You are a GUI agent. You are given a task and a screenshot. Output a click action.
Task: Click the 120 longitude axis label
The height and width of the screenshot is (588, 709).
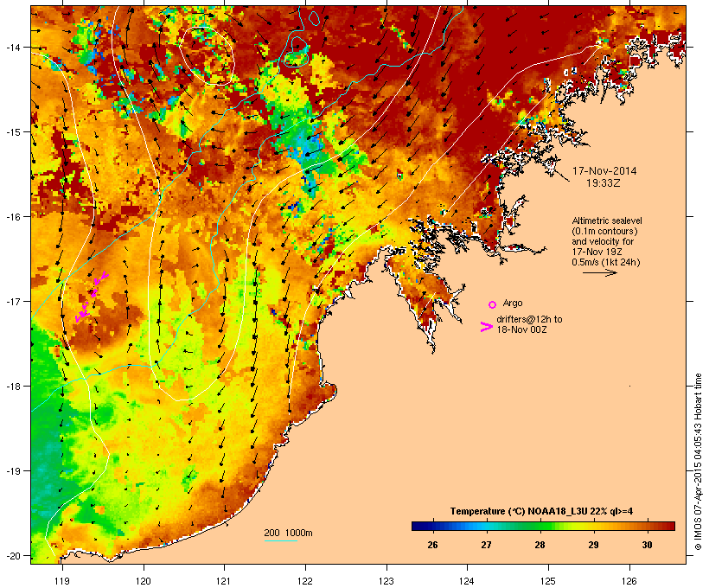(144, 581)
